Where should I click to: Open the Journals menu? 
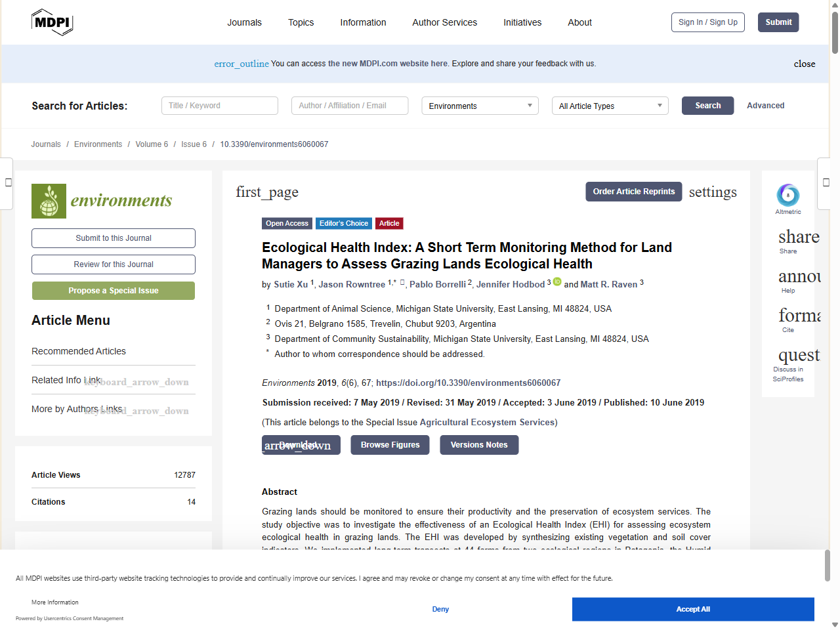click(244, 22)
